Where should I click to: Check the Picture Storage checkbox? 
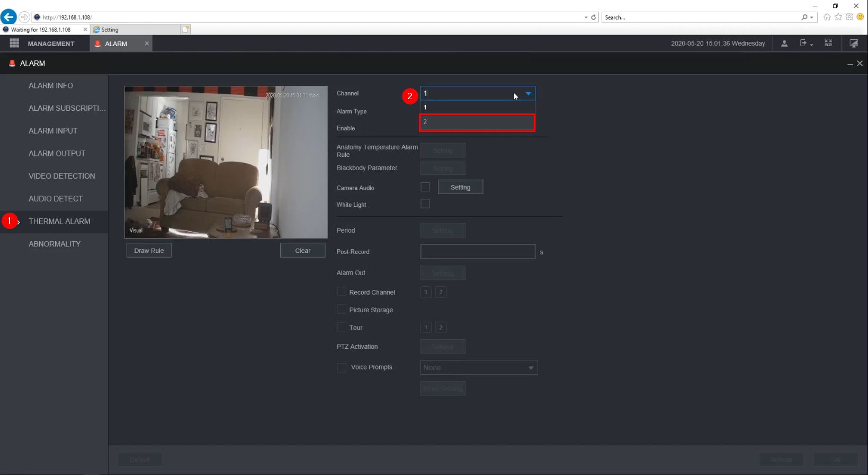tap(342, 310)
